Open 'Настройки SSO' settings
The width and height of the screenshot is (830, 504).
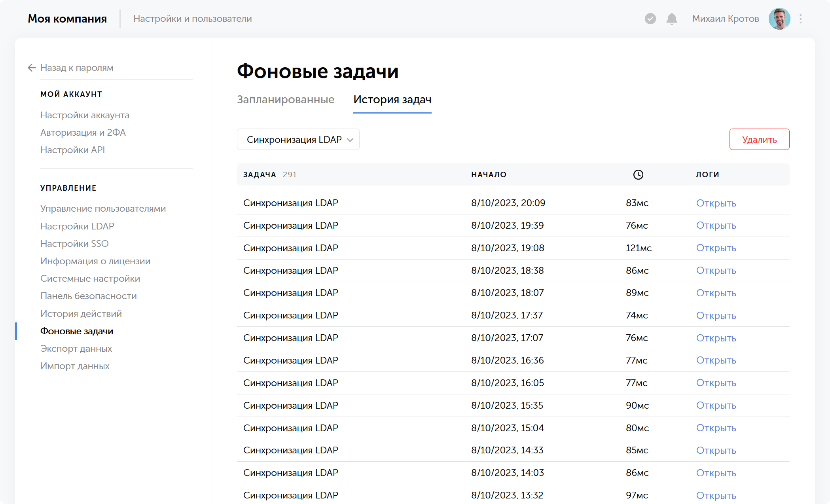74,244
